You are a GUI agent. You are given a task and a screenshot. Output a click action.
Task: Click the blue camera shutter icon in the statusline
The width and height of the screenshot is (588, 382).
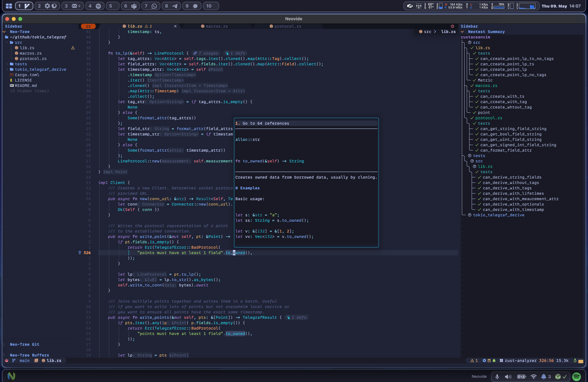click(x=484, y=360)
